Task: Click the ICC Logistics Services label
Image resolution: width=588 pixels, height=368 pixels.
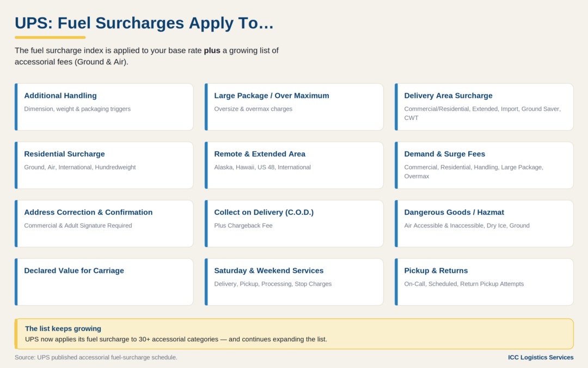Action: coord(541,357)
